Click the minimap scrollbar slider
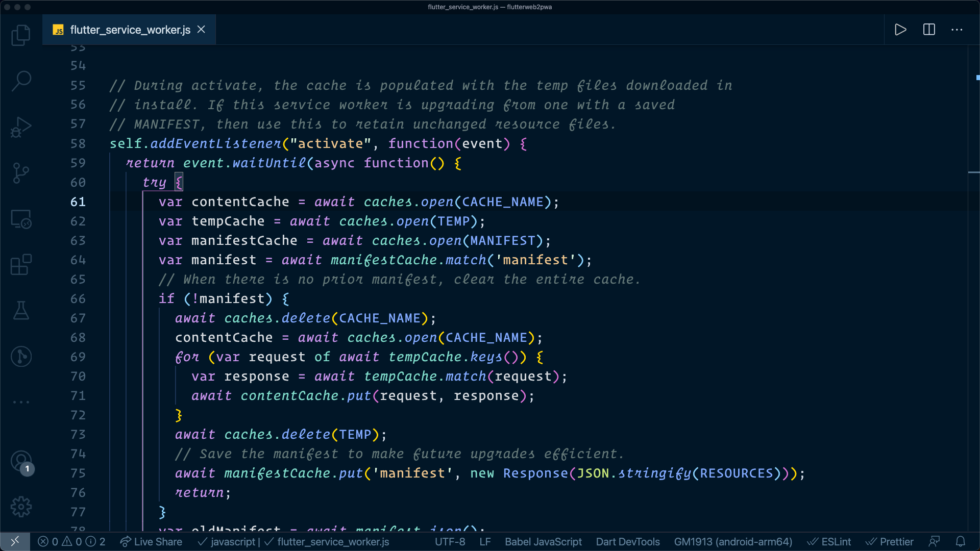Viewport: 980px width, 551px height. 973,172
